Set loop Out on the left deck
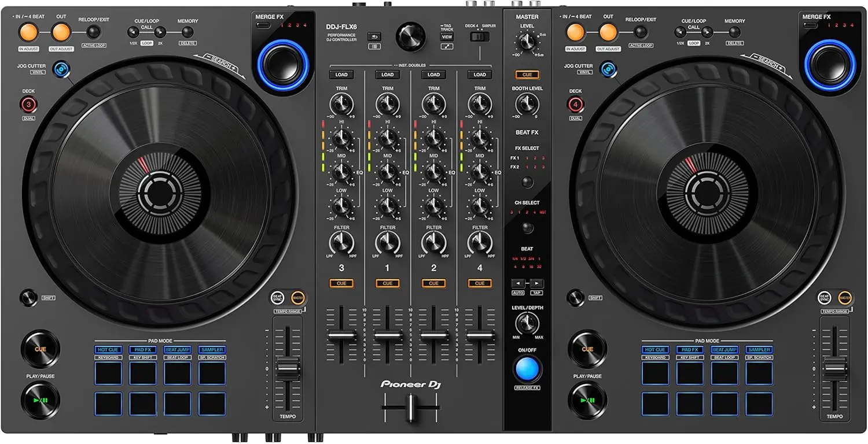 [61, 32]
